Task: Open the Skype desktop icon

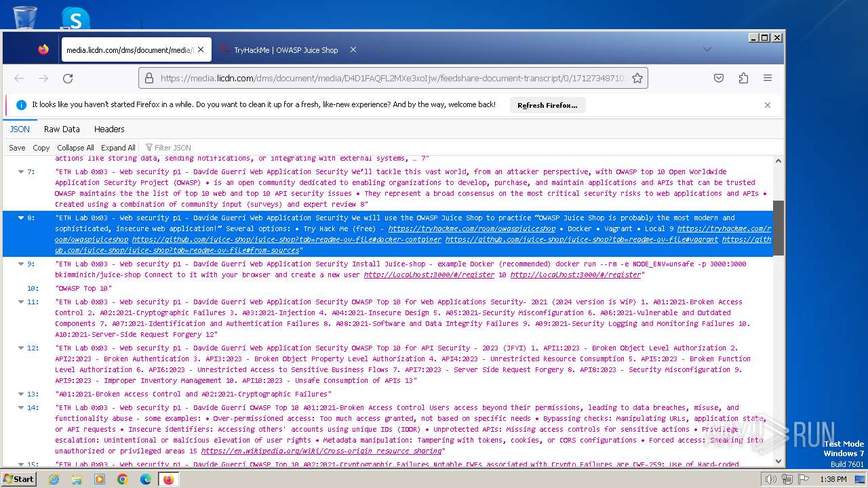Action: pos(75,18)
